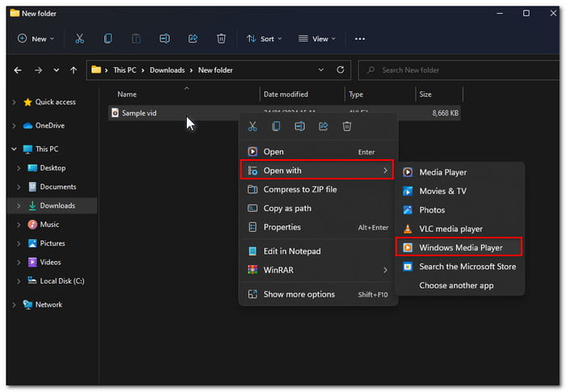This screenshot has width=566, height=392.
Task: Click the Copy icon in the context menu
Action: tap(277, 126)
